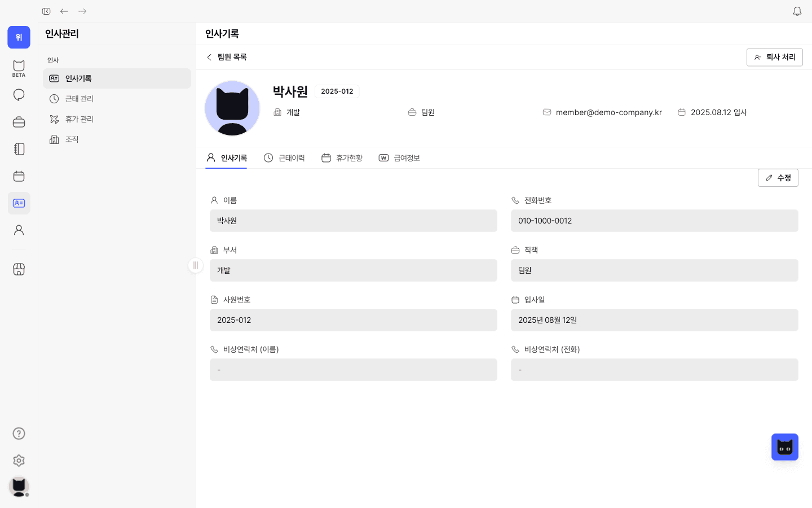812x508 pixels.
Task: Click the 수정 edit button
Action: click(778, 178)
